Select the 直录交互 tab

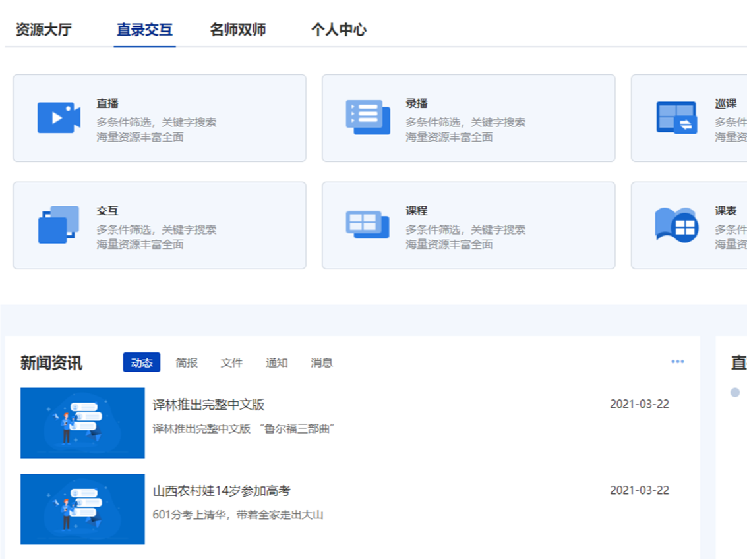coord(144,30)
